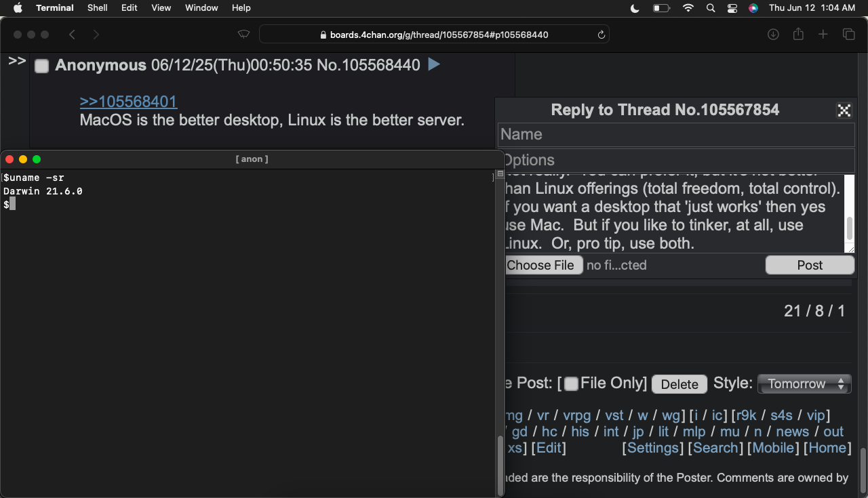This screenshot has width=868, height=498.
Task: Click the Name input field
Action: (676, 135)
